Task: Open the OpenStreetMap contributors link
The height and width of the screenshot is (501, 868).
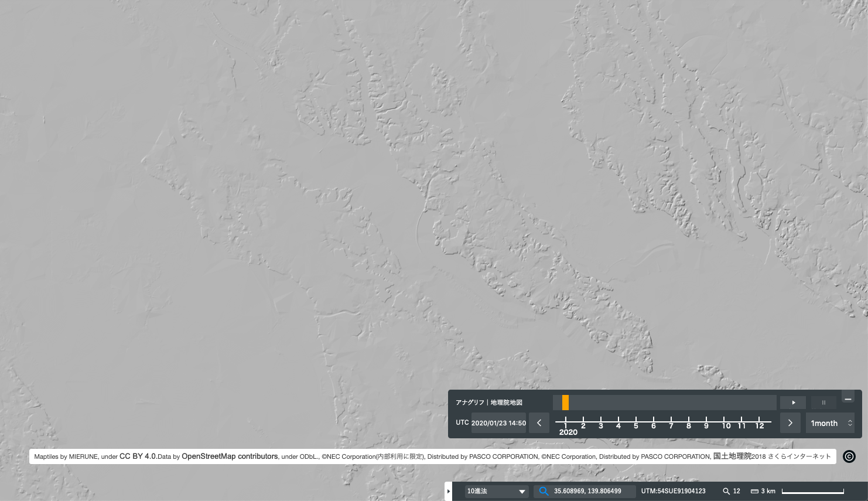Action: 230,456
